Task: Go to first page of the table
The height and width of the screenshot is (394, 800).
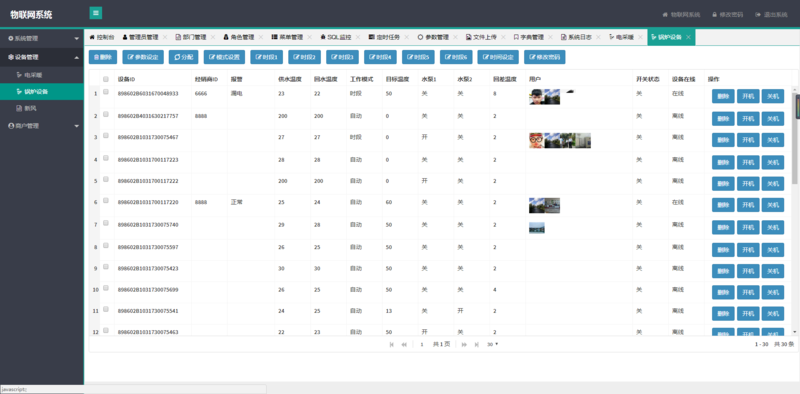Action: point(391,344)
